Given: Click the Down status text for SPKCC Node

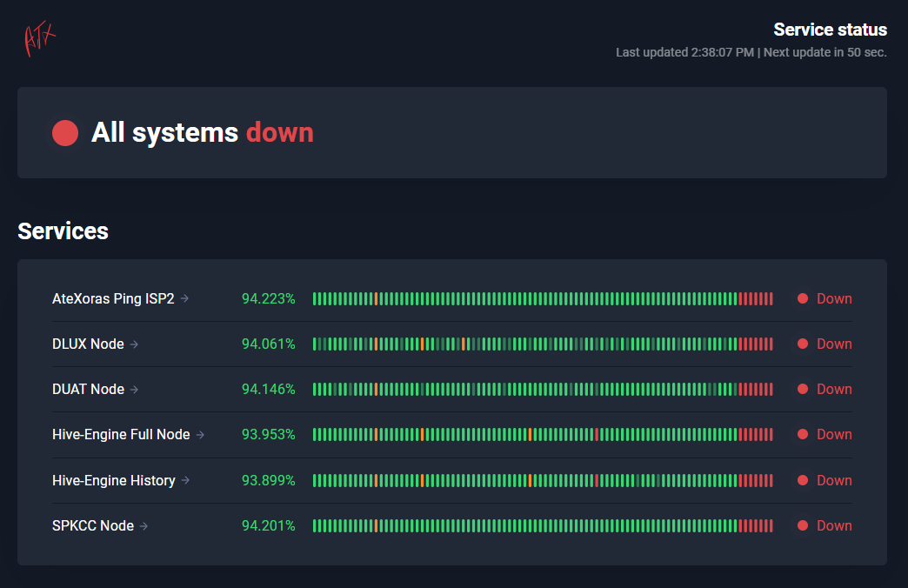Looking at the screenshot, I should [x=834, y=525].
